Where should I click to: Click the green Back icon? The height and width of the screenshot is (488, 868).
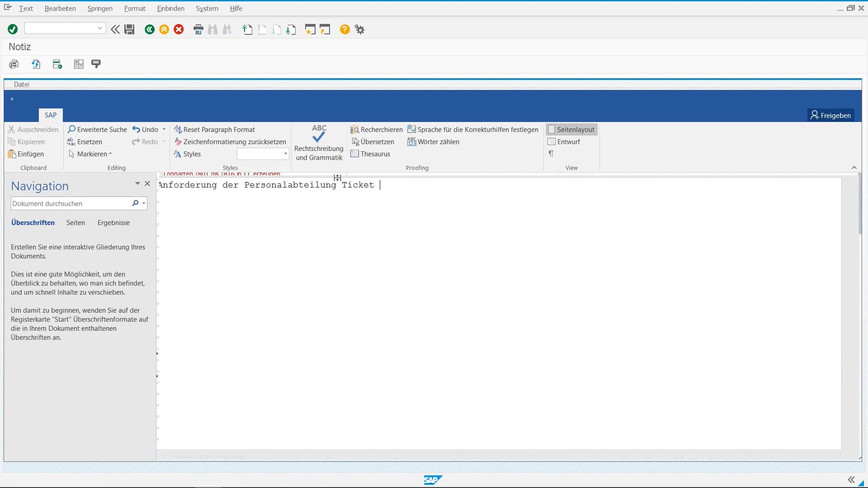pos(150,29)
